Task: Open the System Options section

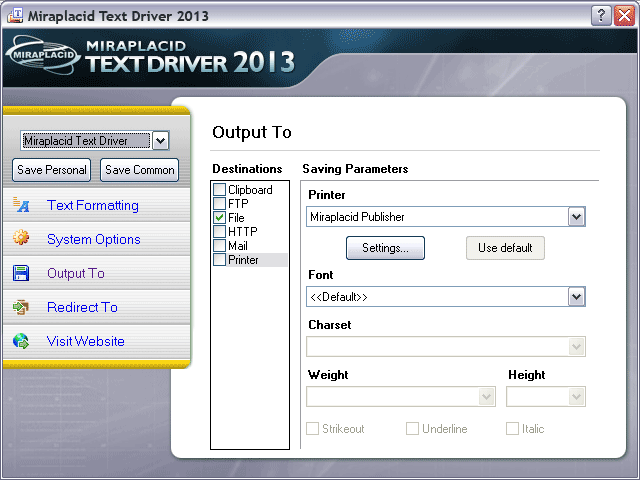Action: 93,239
